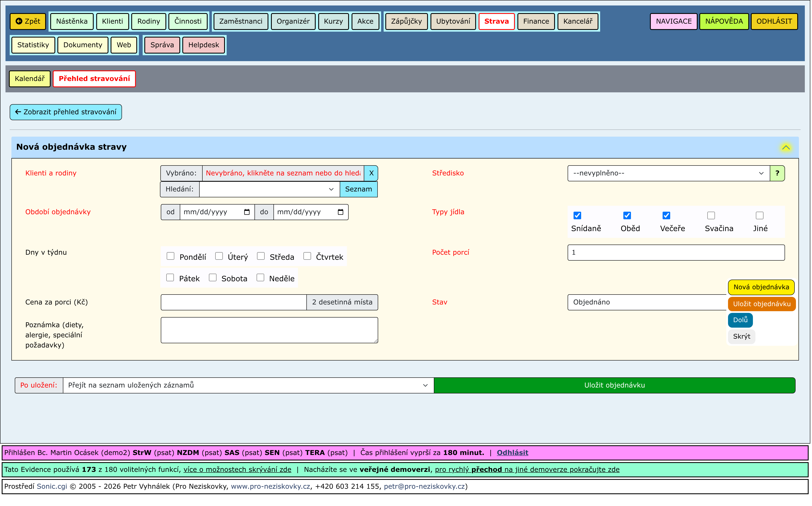The height and width of the screenshot is (506, 812).
Task: Click the X to clear selected client
Action: tap(372, 173)
